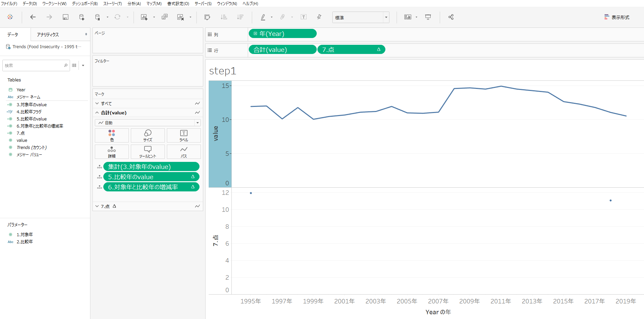Image resolution: width=644 pixels, height=319 pixels.
Task: Sort ascending toolbar icon
Action: coord(224,17)
